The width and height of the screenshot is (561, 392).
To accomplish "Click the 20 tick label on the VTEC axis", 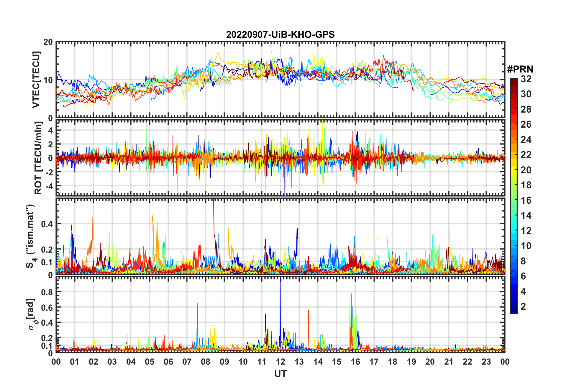I will tap(48, 42).
